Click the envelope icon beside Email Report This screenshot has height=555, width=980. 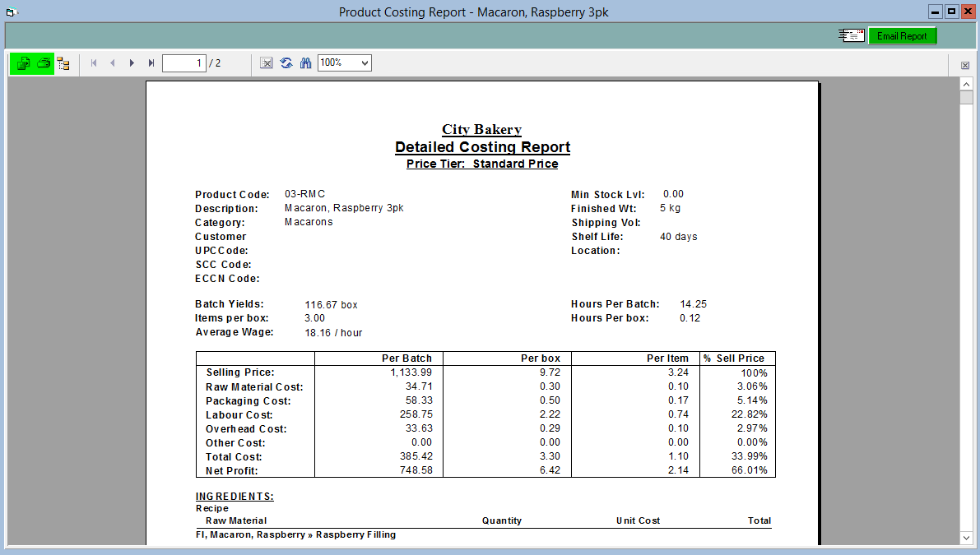[852, 35]
